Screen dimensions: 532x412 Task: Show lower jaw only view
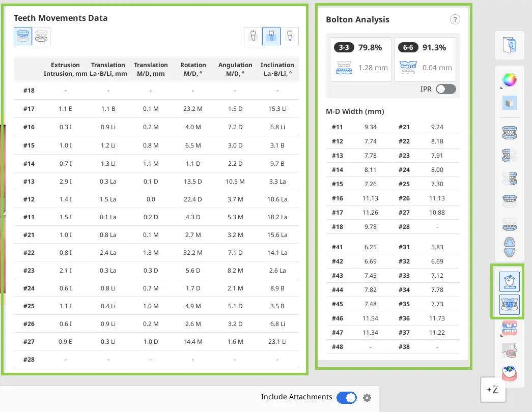(509, 224)
